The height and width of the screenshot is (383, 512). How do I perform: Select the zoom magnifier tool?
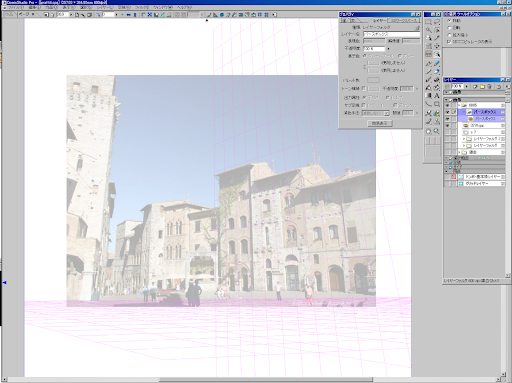coord(437,131)
